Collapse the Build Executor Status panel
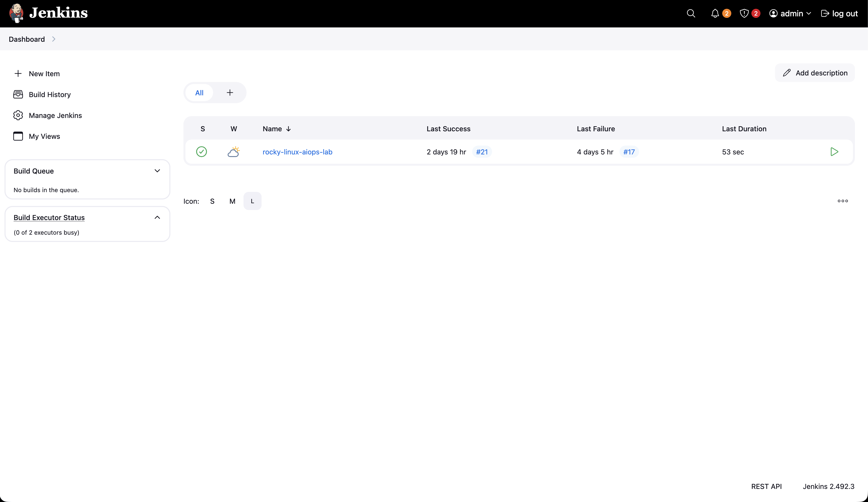The height and width of the screenshot is (502, 868). (157, 218)
